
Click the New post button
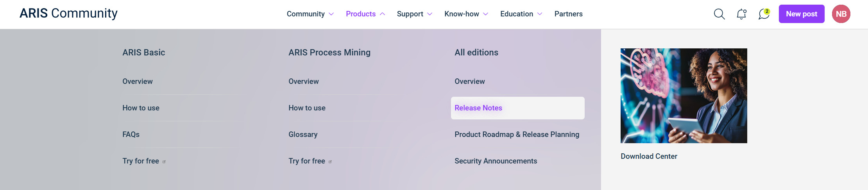coord(802,14)
